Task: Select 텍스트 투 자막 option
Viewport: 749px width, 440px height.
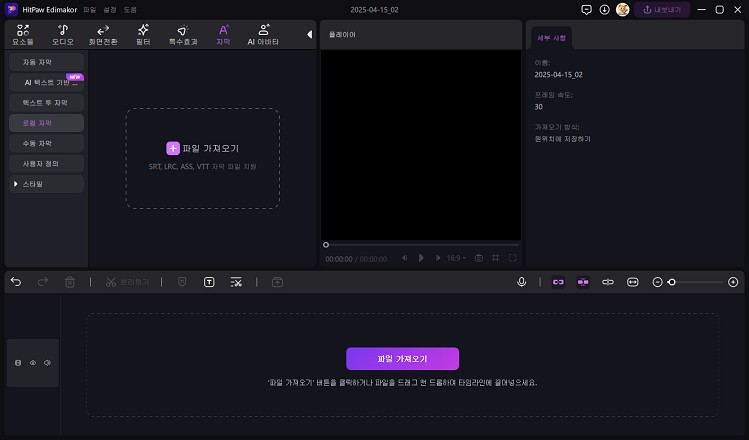Action: point(46,103)
